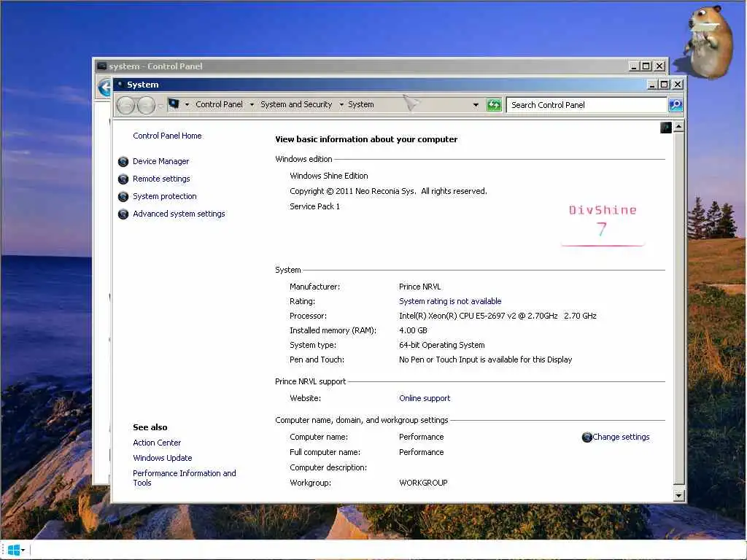
Task: Click the search magnifier icon
Action: (676, 105)
